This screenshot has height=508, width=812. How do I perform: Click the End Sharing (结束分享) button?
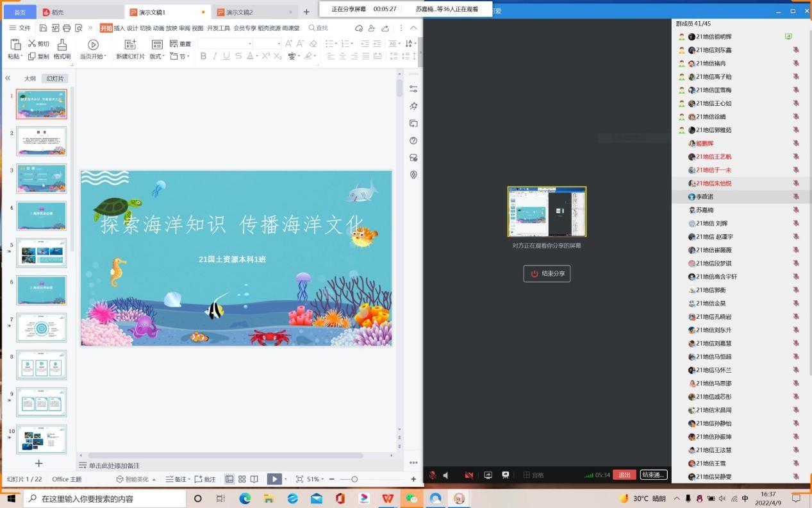pyautogui.click(x=547, y=274)
